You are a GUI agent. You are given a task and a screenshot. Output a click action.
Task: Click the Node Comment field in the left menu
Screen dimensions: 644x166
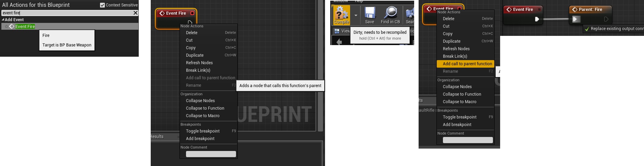(x=211, y=154)
